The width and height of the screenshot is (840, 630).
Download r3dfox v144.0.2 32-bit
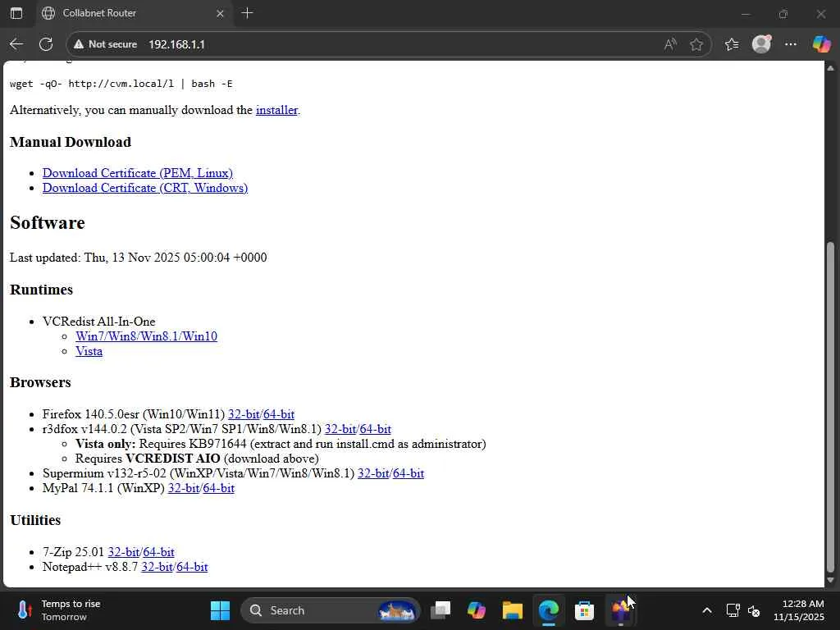(x=340, y=430)
